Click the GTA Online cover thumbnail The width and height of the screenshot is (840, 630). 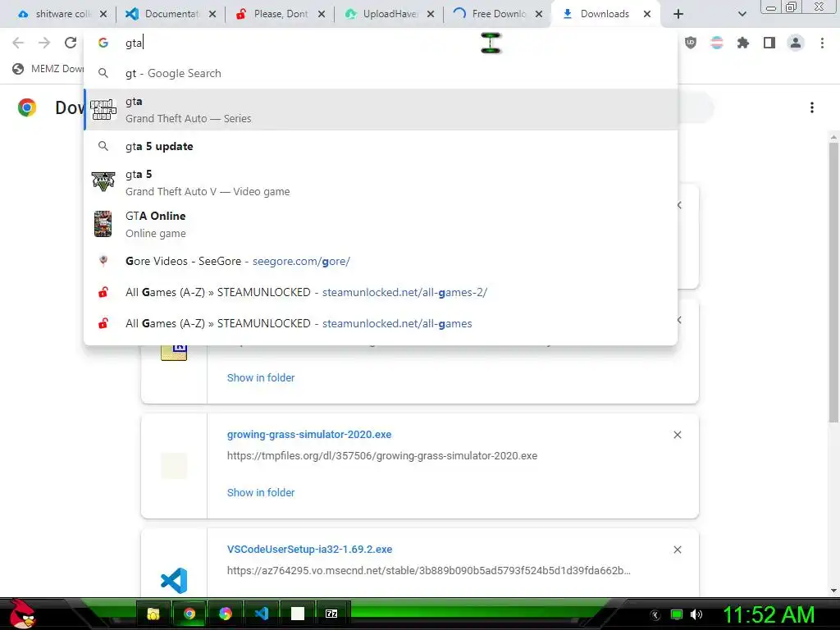tap(103, 224)
